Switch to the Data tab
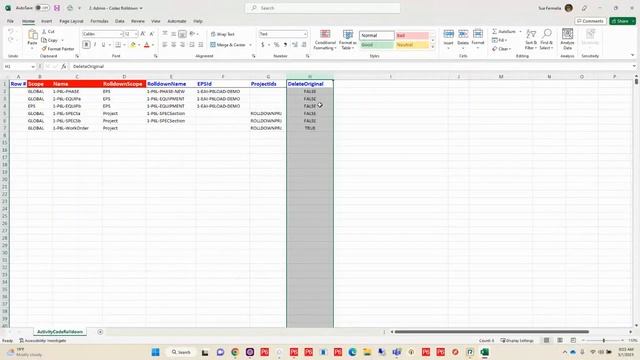This screenshot has width=640, height=360. (x=120, y=21)
